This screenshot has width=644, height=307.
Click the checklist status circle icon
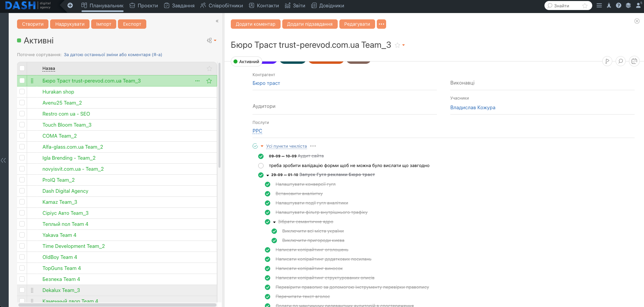coord(255,146)
